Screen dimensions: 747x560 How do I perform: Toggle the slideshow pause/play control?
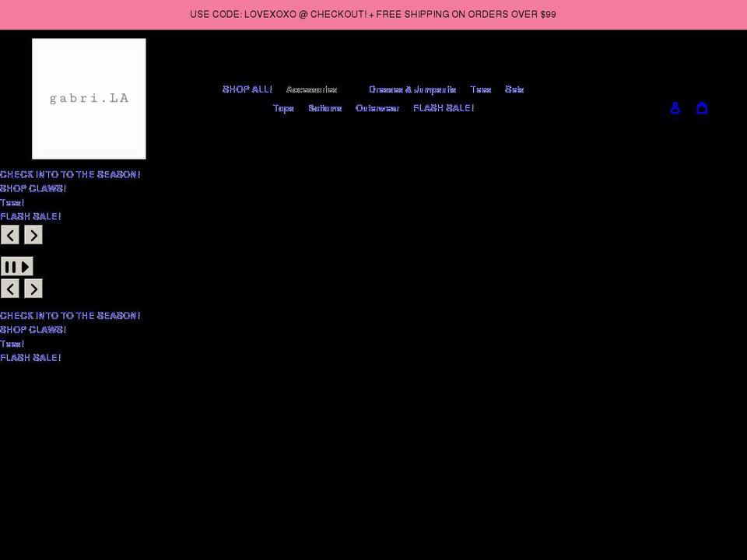point(16,266)
